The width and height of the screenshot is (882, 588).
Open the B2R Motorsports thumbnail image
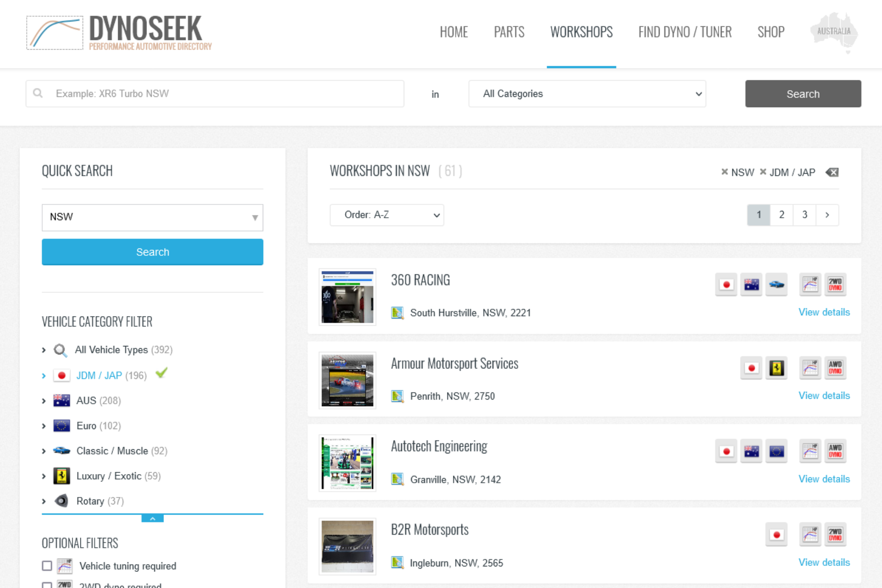pos(347,547)
